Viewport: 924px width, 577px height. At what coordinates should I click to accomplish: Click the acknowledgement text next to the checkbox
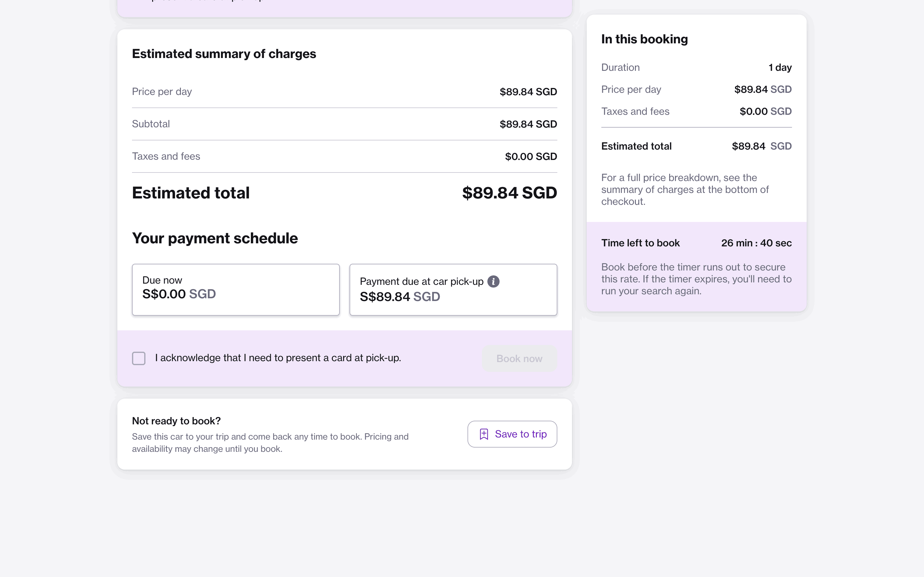point(277,358)
